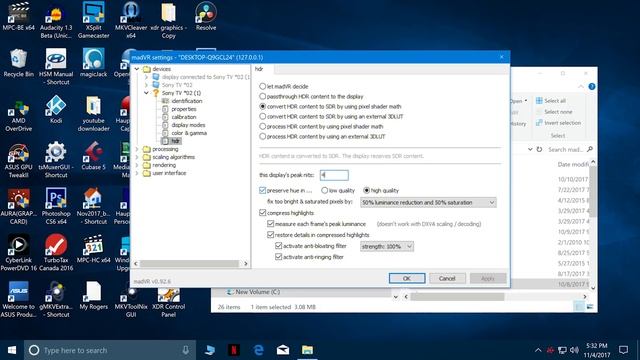Image resolution: width=640 pixels, height=360 pixels.
Task: Toggle measure each frame's peak luminance
Action: pos(270,224)
